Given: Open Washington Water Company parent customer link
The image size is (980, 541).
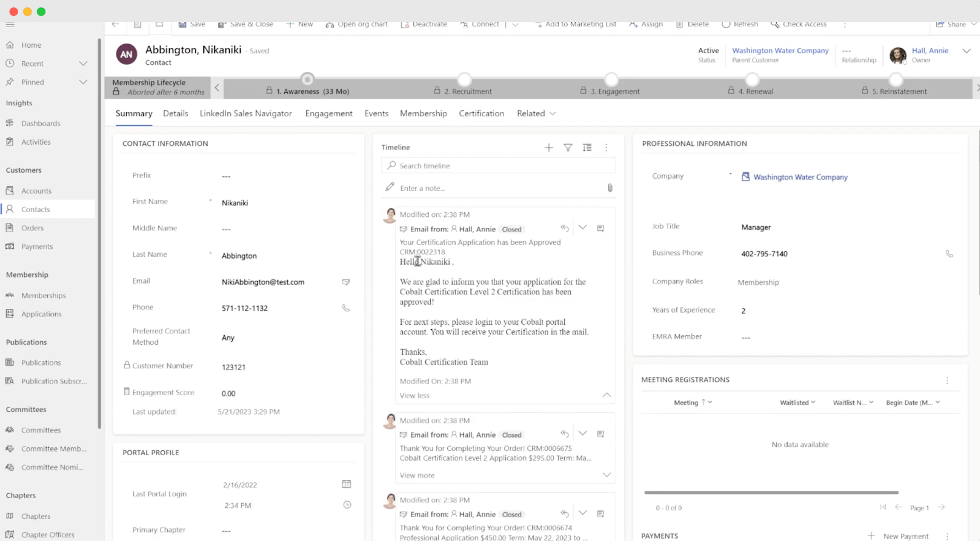Looking at the screenshot, I should pyautogui.click(x=780, y=51).
